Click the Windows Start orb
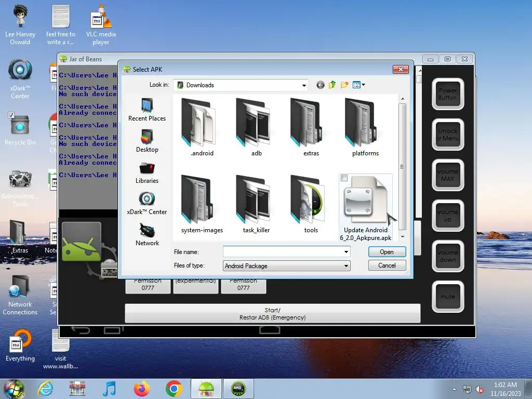532x399 pixels. (x=14, y=389)
